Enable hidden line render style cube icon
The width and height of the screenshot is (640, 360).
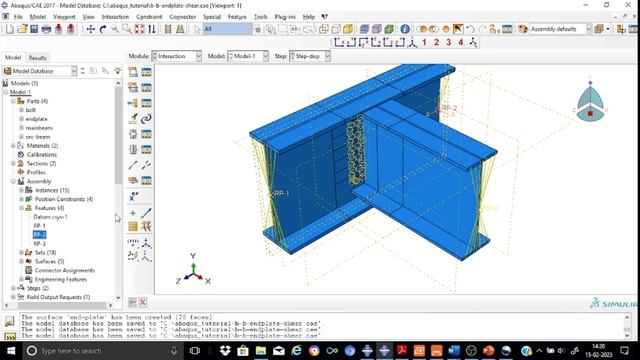[336, 29]
